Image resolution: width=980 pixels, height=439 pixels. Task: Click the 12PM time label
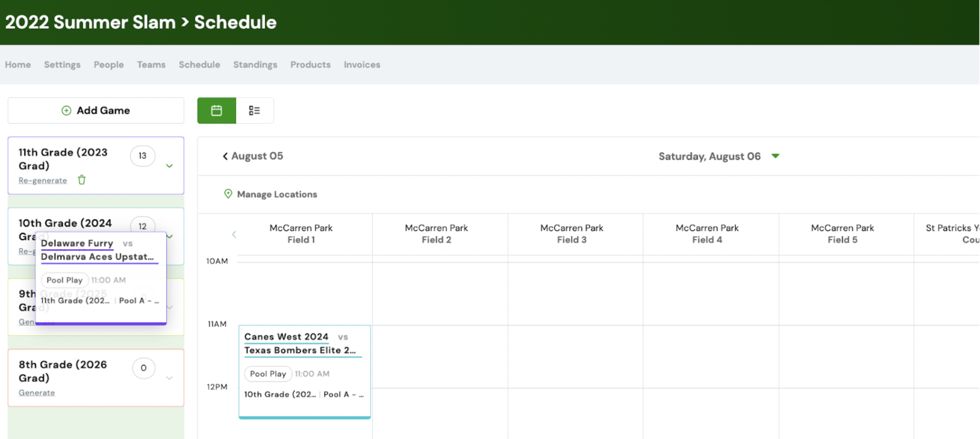click(217, 387)
